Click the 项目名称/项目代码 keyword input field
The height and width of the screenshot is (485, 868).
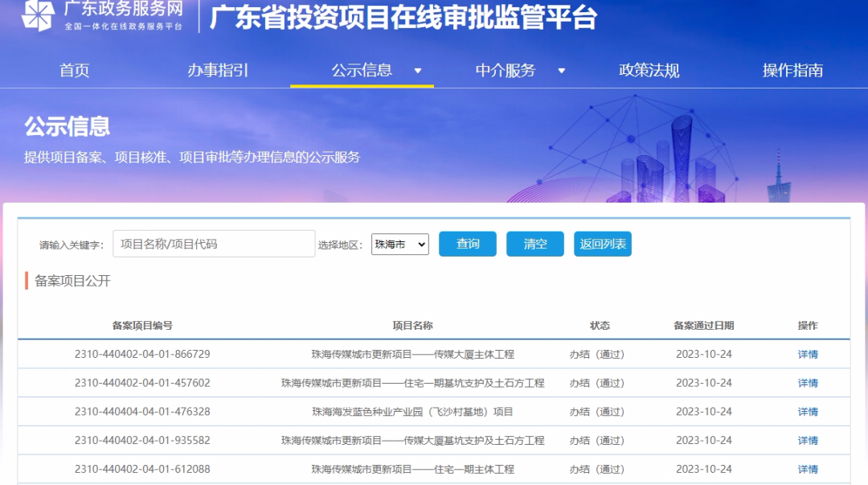pos(214,244)
